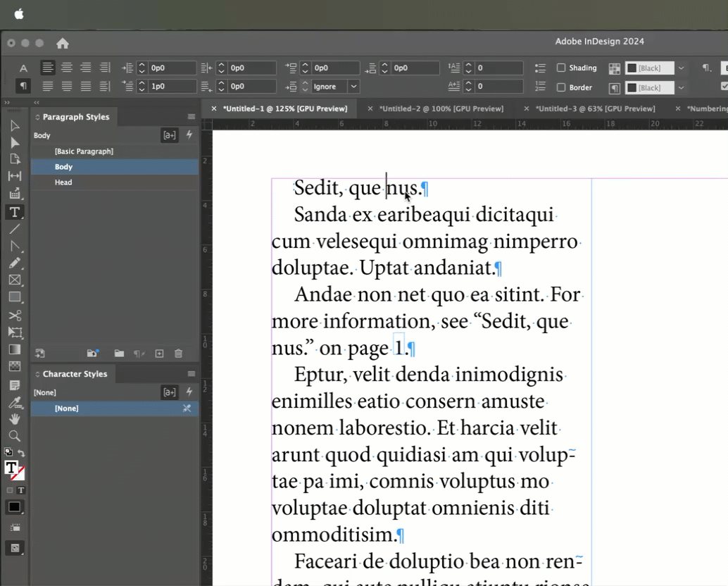This screenshot has width=728, height=586.
Task: Click the Home icon
Action: point(62,44)
